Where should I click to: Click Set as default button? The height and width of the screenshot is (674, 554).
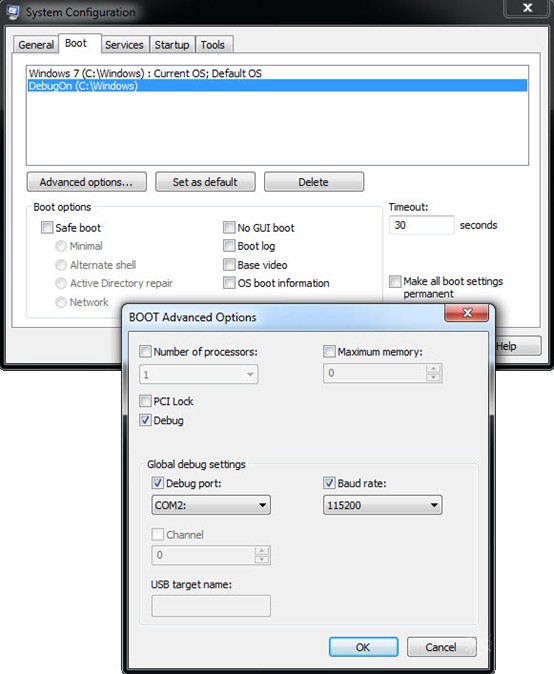205,182
